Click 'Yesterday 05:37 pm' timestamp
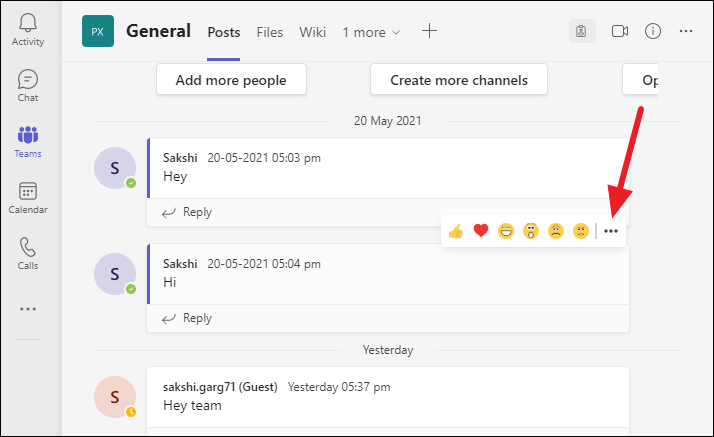 339,387
